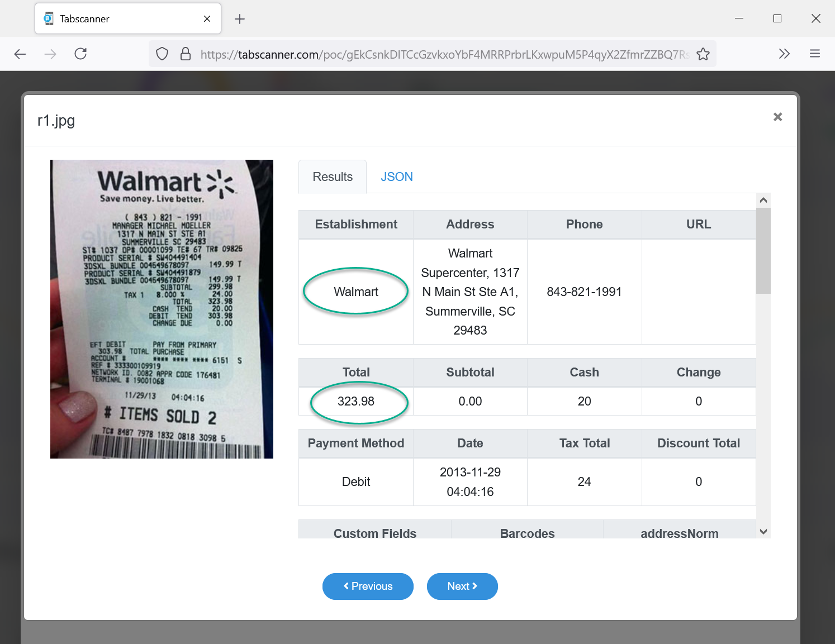Close the r1.jpg results dialog
835x644 pixels.
click(x=777, y=117)
